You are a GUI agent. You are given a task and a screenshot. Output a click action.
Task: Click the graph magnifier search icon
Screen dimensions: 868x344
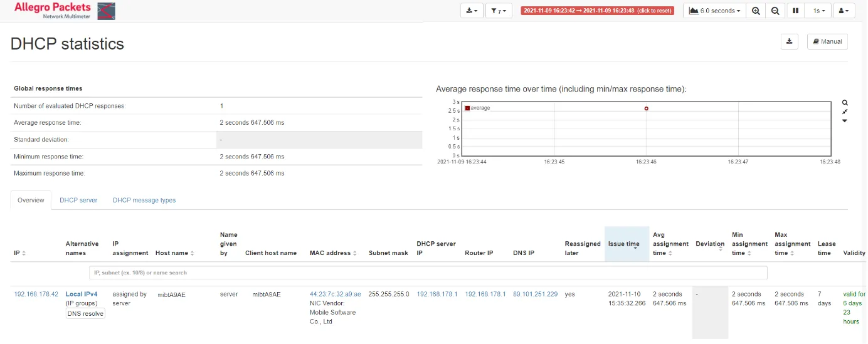pos(845,102)
